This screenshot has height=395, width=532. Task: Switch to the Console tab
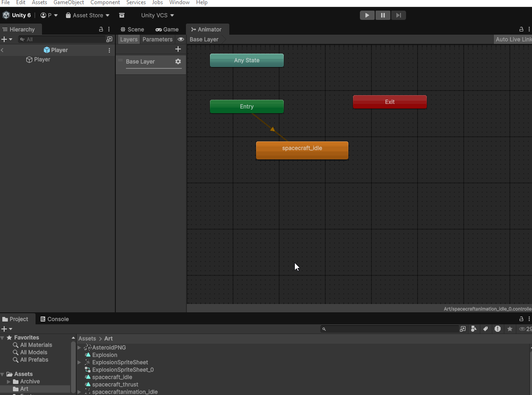click(x=54, y=319)
